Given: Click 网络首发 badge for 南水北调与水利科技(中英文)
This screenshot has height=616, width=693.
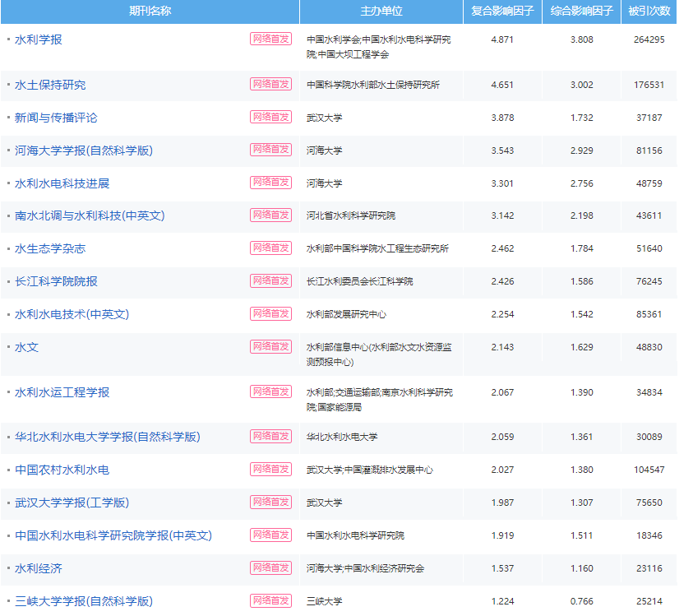Looking at the screenshot, I should [271, 215].
